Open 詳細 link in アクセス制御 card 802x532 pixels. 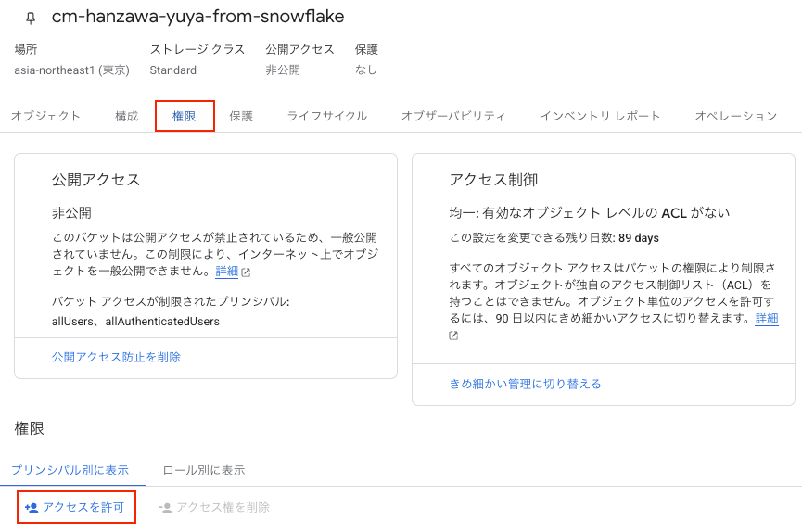[767, 318]
